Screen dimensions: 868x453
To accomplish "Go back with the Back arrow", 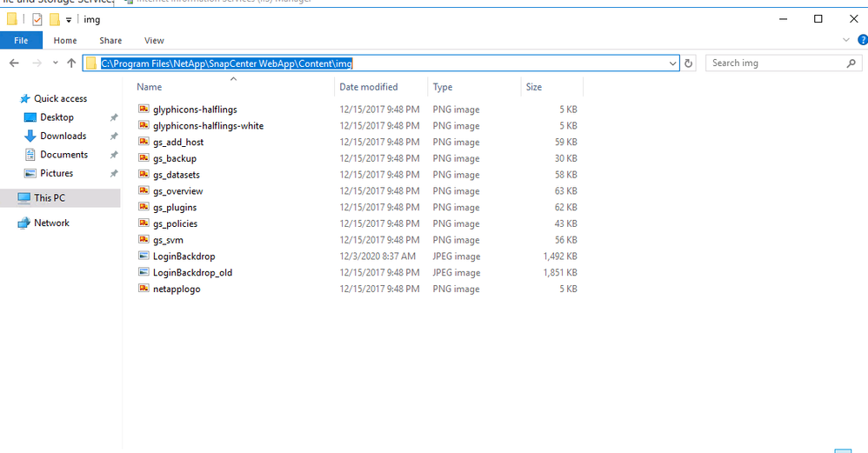I will click(x=15, y=63).
